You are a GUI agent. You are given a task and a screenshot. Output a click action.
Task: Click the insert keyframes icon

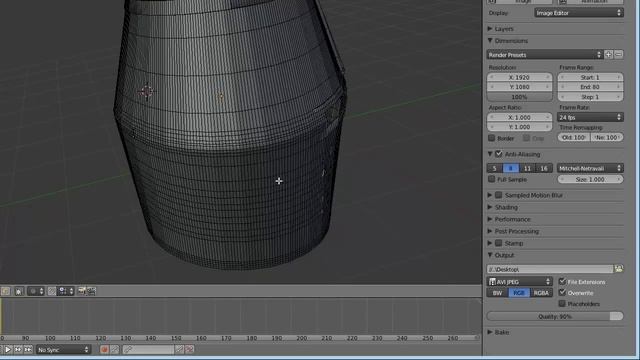pyautogui.click(x=179, y=349)
